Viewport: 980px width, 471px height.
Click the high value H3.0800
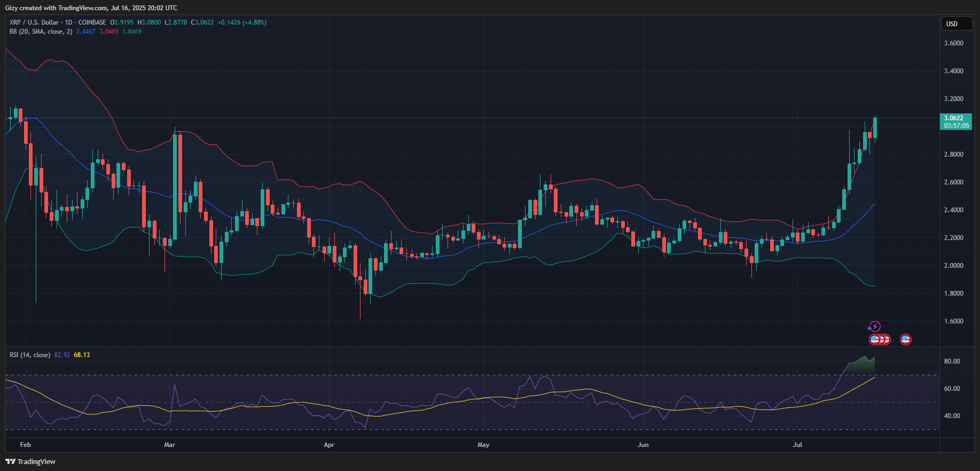149,22
